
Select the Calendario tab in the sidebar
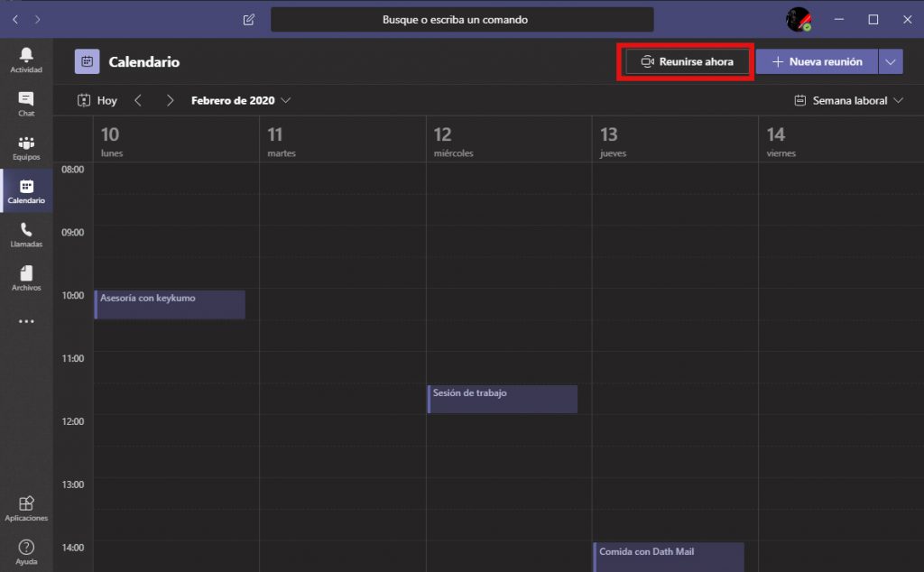[26, 190]
